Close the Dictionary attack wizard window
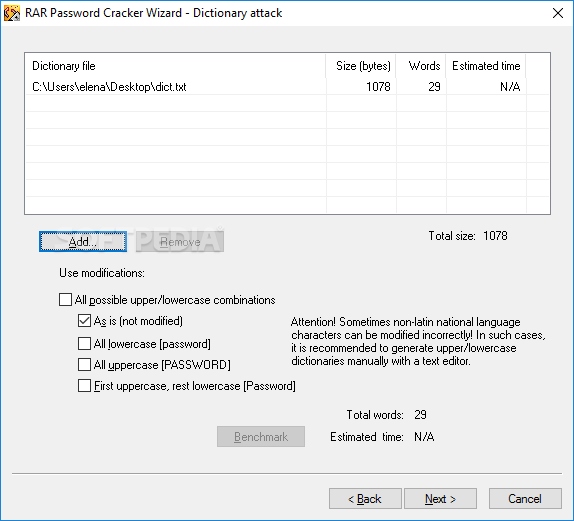The width and height of the screenshot is (574, 521). (x=558, y=13)
